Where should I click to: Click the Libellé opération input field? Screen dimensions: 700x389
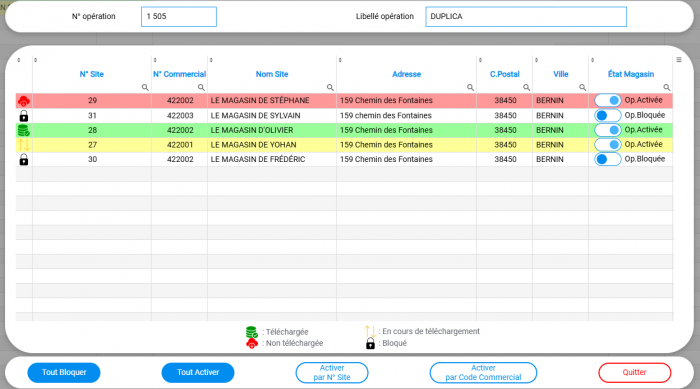click(526, 17)
